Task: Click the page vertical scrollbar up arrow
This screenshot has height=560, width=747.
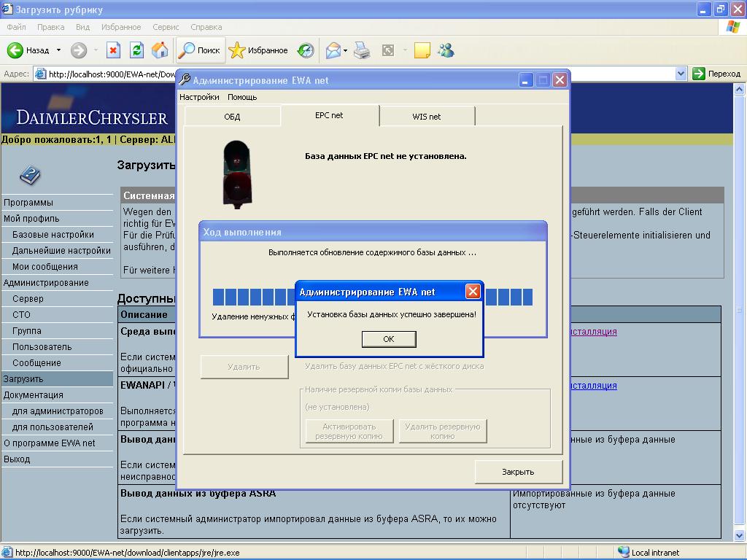Action: 740,89
